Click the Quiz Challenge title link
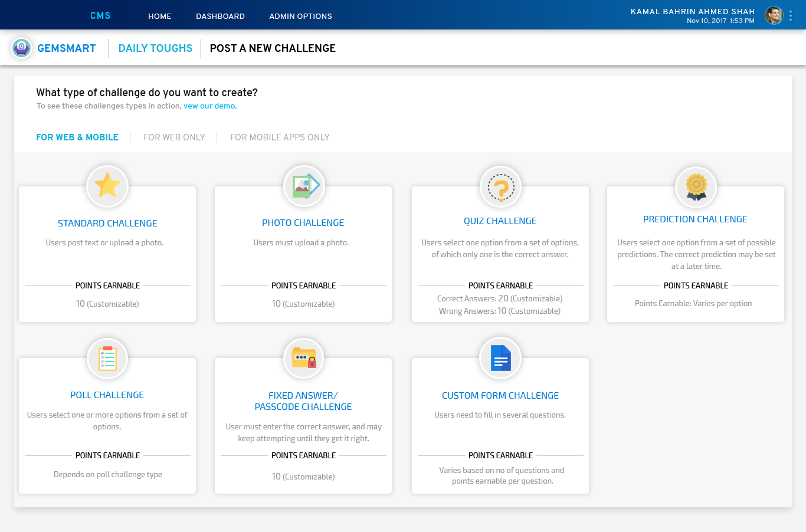The image size is (806, 532). coord(500,221)
